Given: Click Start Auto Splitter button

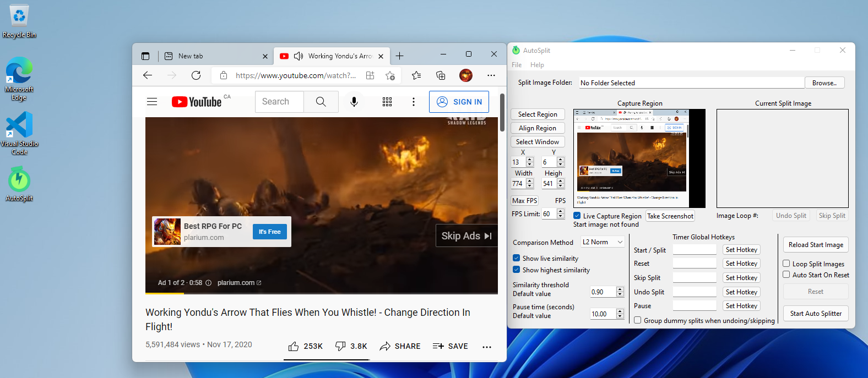Looking at the screenshot, I should [816, 314].
